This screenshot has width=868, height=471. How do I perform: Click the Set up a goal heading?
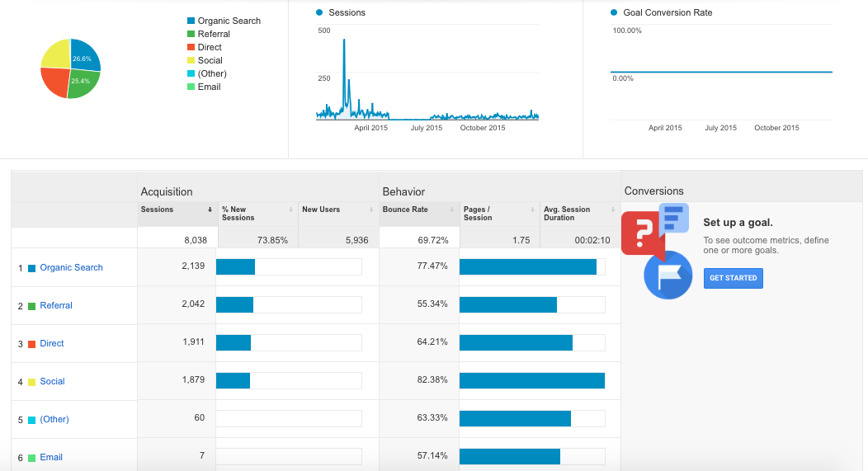(738, 223)
